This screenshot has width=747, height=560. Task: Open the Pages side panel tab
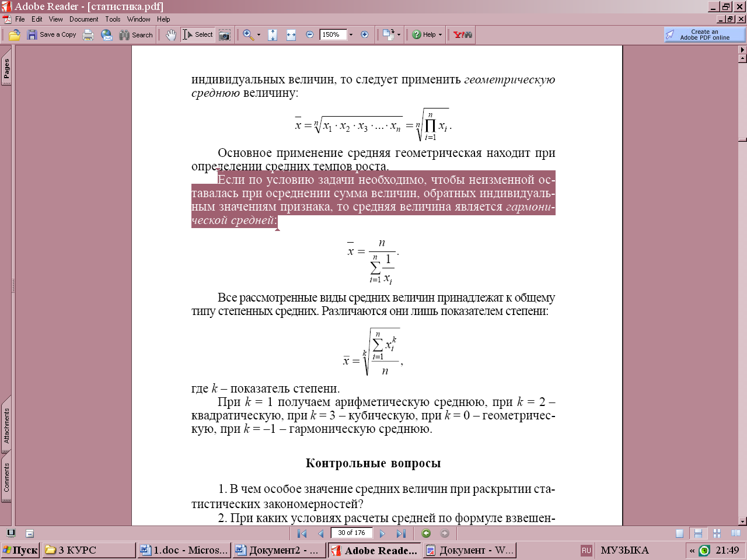[6, 69]
